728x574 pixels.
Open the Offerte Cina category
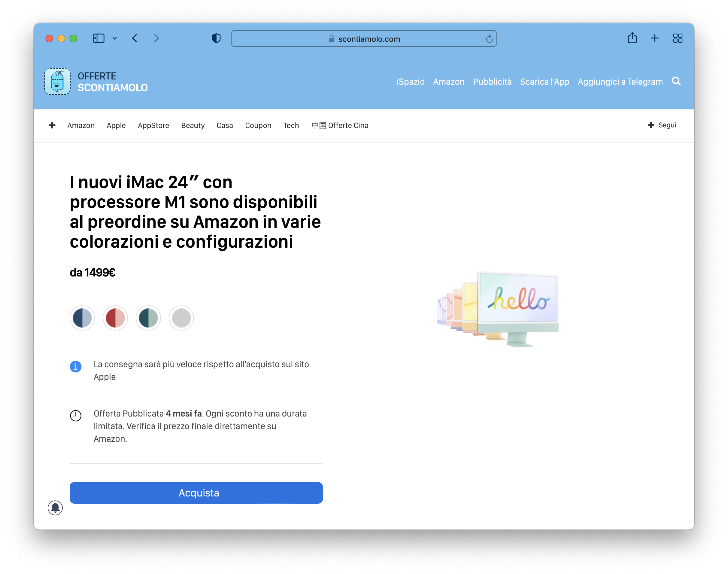click(x=340, y=125)
